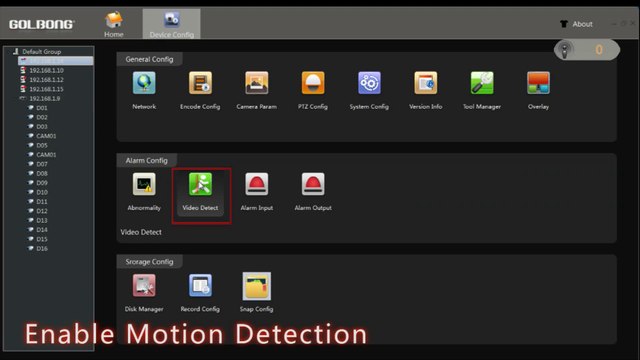The width and height of the screenshot is (640, 360).
Task: Open Alarm Input settings
Action: [256, 184]
